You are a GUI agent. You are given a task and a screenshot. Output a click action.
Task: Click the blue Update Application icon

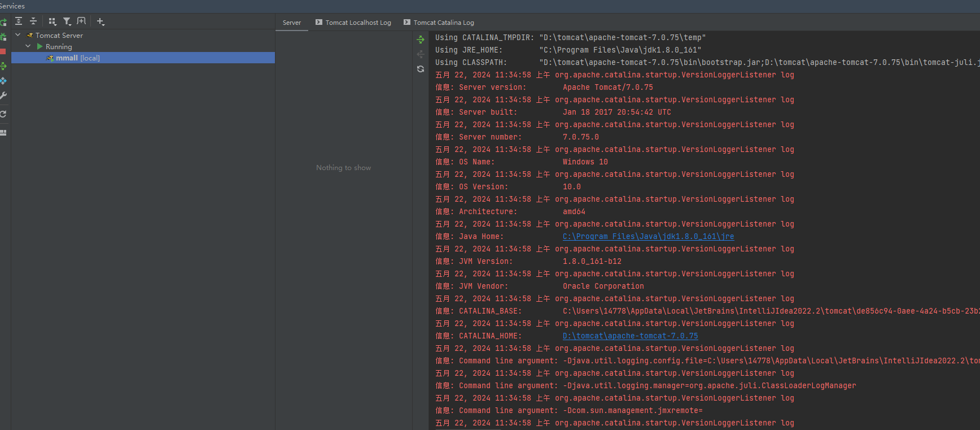tap(3, 81)
